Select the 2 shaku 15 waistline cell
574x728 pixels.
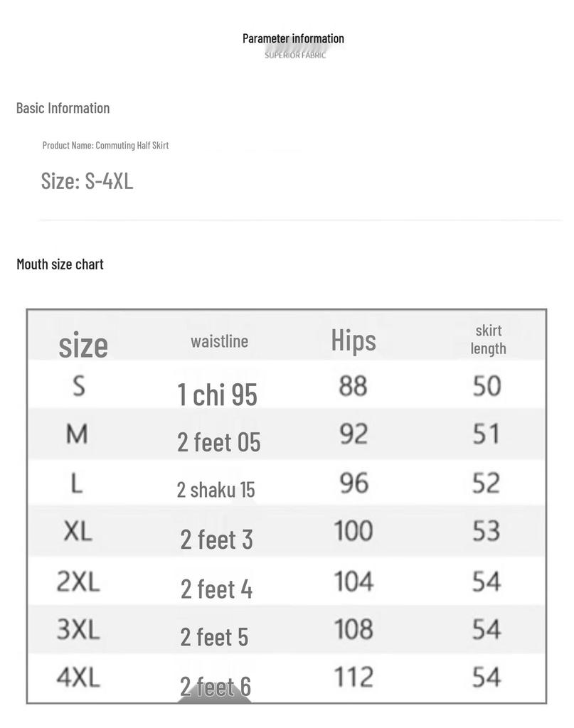216,490
